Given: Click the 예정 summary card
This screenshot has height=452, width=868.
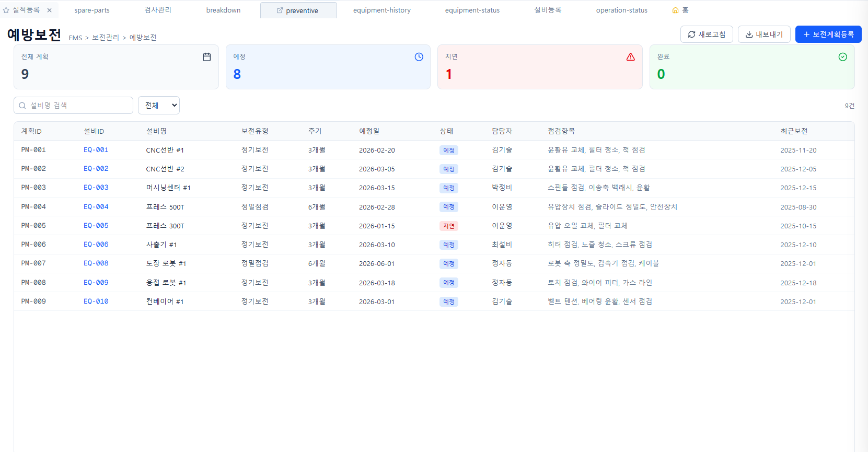Looking at the screenshot, I should (328, 67).
